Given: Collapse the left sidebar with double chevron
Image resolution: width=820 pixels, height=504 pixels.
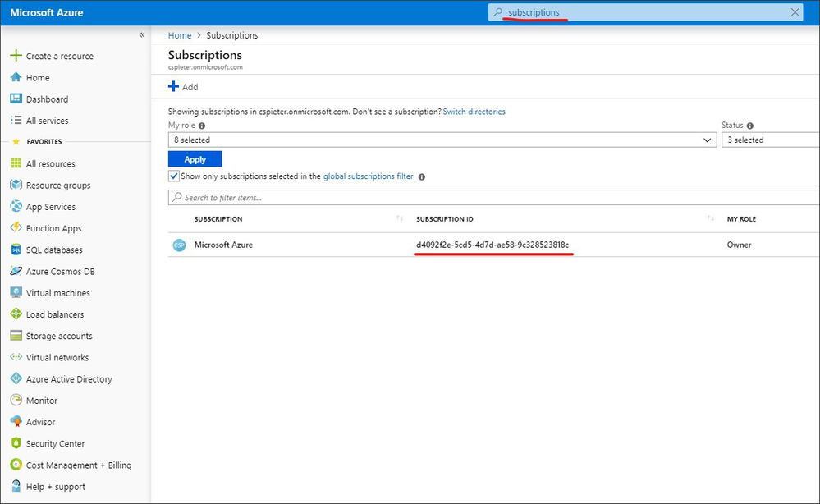Looking at the screenshot, I should tap(142, 35).
